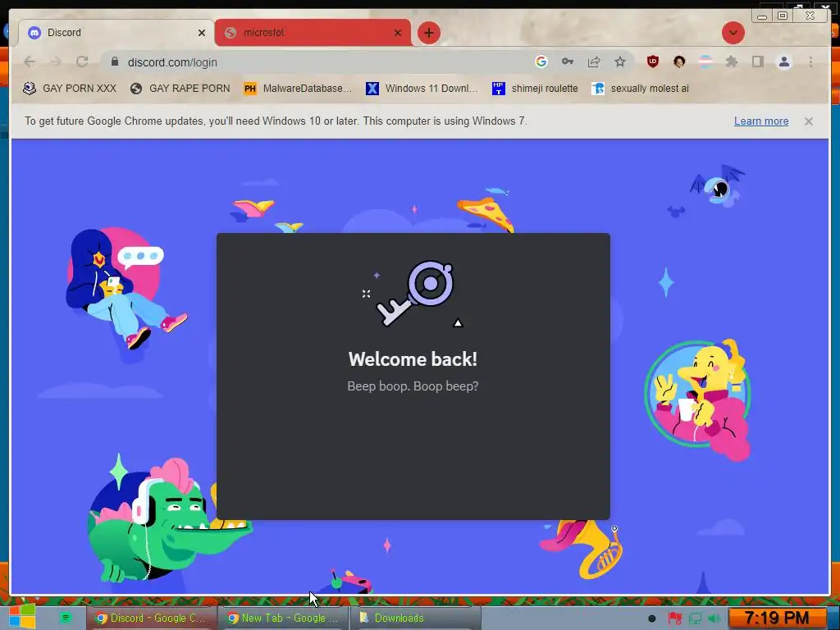Close the Discord tab
840x630 pixels.
(x=202, y=33)
